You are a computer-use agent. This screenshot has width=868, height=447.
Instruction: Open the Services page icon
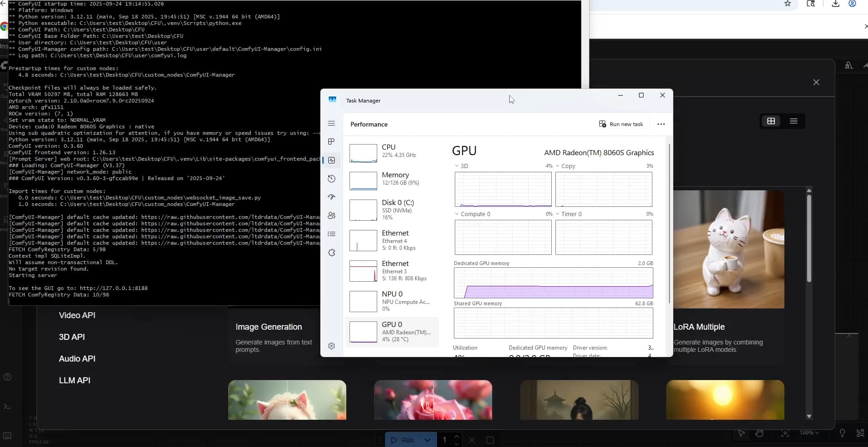332,253
